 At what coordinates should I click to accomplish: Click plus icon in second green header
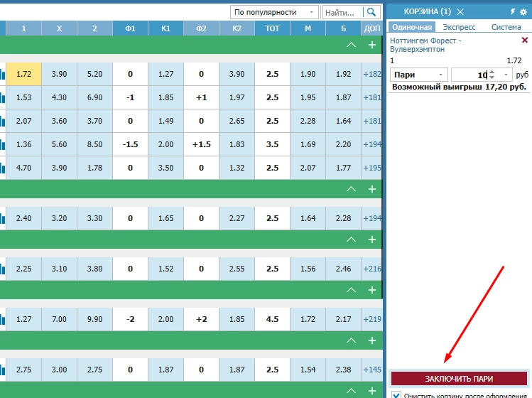click(372, 189)
